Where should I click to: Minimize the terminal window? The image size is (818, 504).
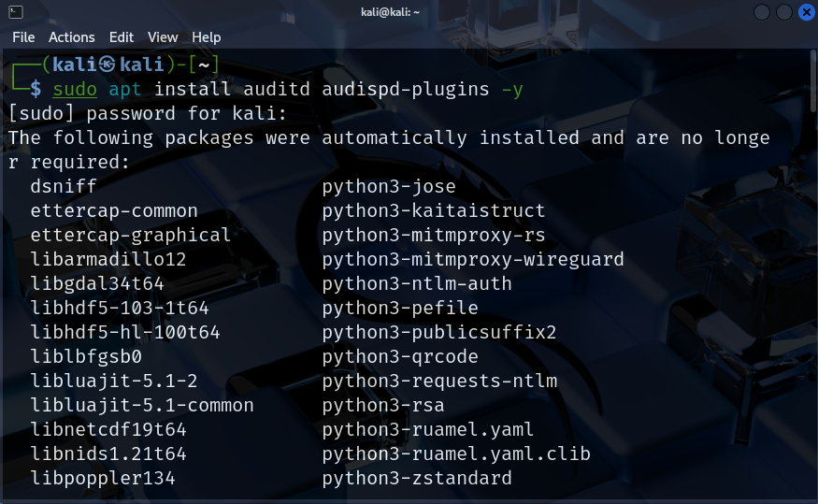tap(762, 12)
